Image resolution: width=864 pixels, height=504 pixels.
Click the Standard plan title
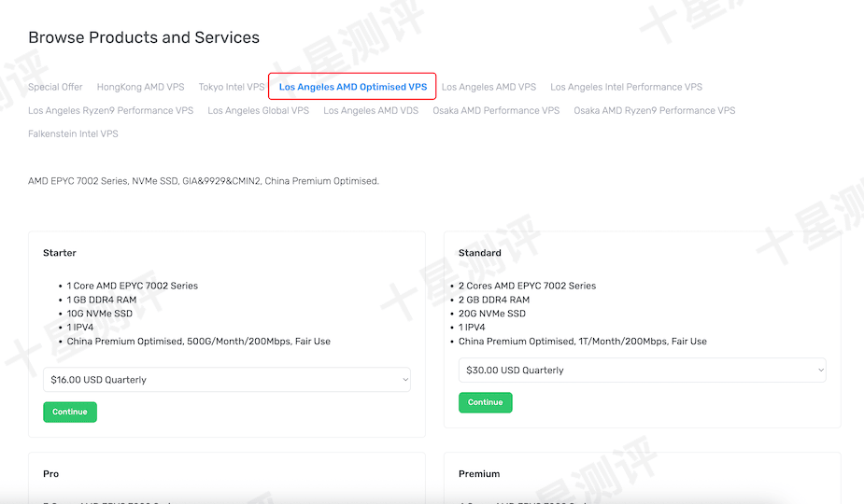(479, 253)
